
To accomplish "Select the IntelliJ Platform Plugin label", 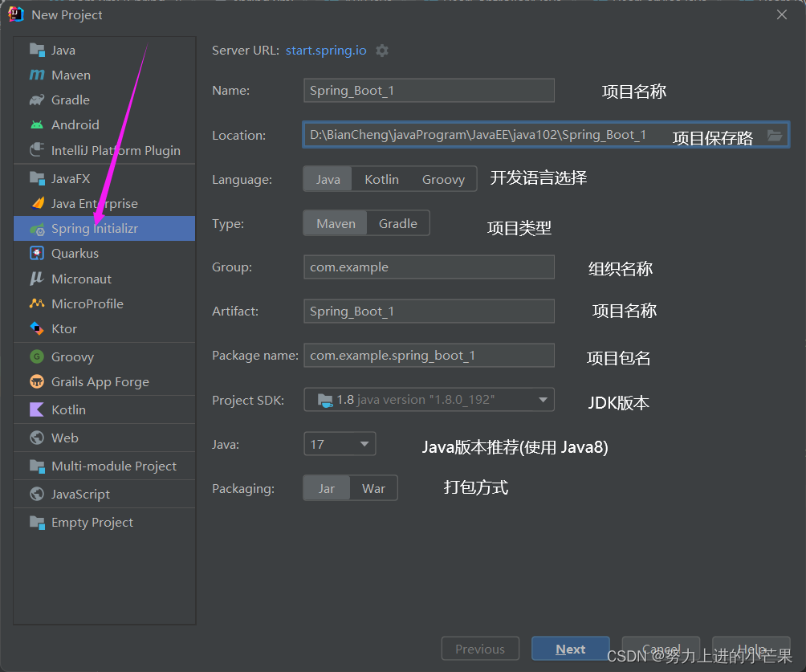I will pos(116,150).
